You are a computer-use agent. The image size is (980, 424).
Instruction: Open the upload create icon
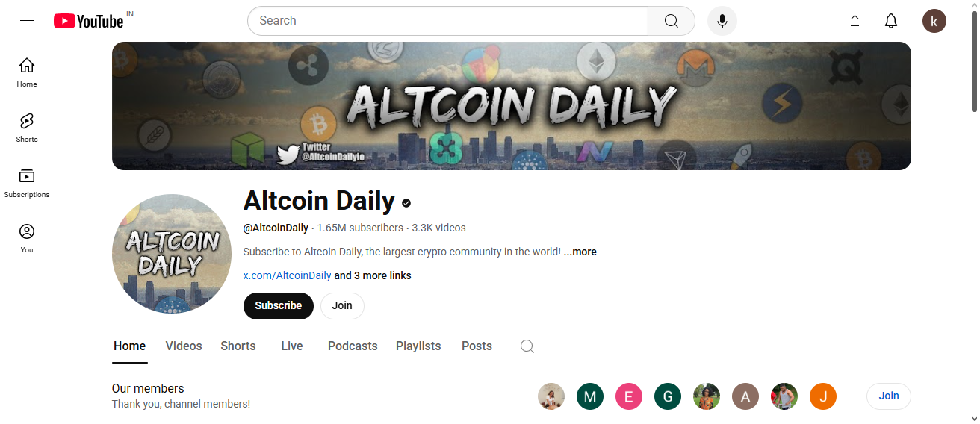855,21
